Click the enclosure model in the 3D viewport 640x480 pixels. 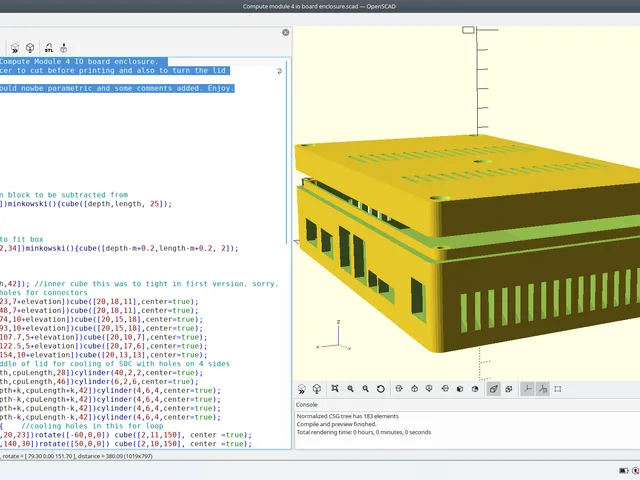tap(469, 245)
